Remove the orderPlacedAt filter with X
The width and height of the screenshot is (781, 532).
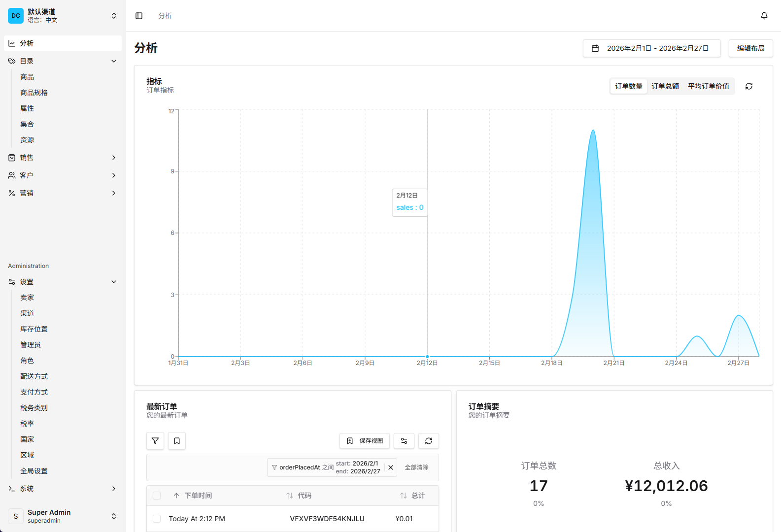[391, 467]
